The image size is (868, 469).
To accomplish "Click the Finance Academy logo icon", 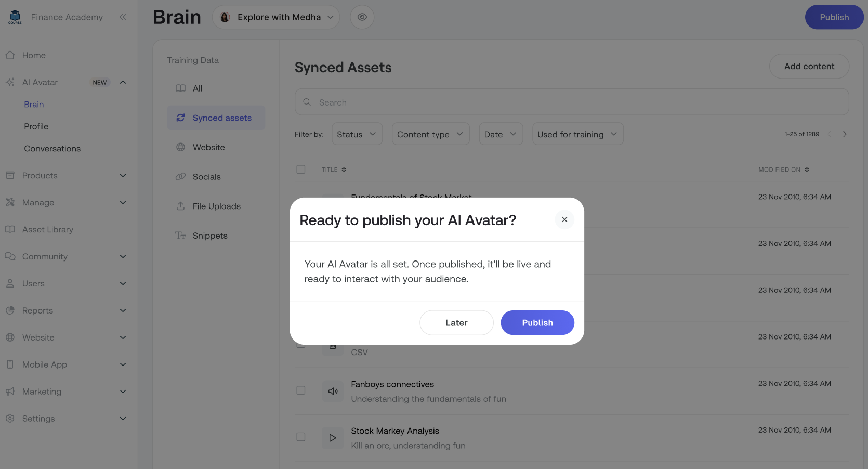I will 15,17.
